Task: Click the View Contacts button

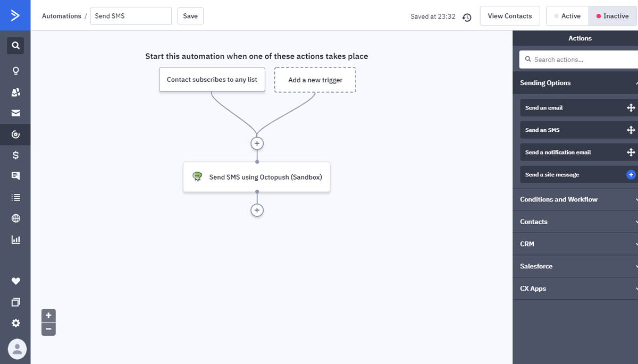Action: pyautogui.click(x=509, y=16)
